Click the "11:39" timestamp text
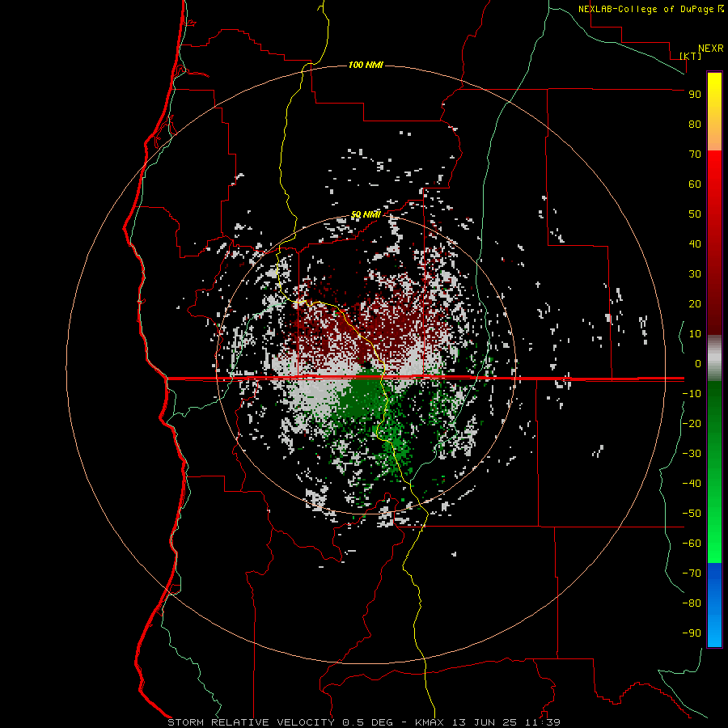The height and width of the screenshot is (728, 728). pyautogui.click(x=542, y=722)
